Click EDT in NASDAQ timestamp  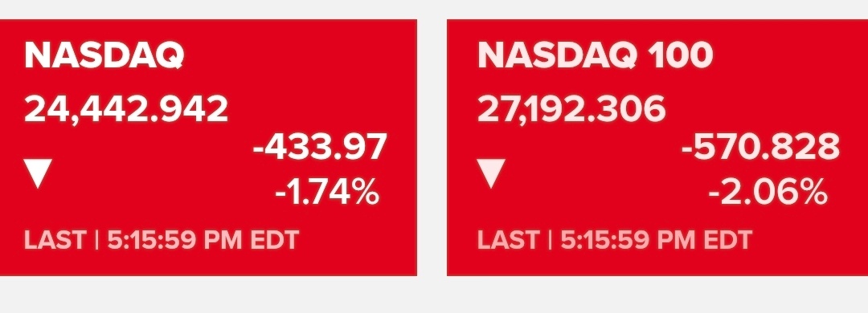(275, 240)
